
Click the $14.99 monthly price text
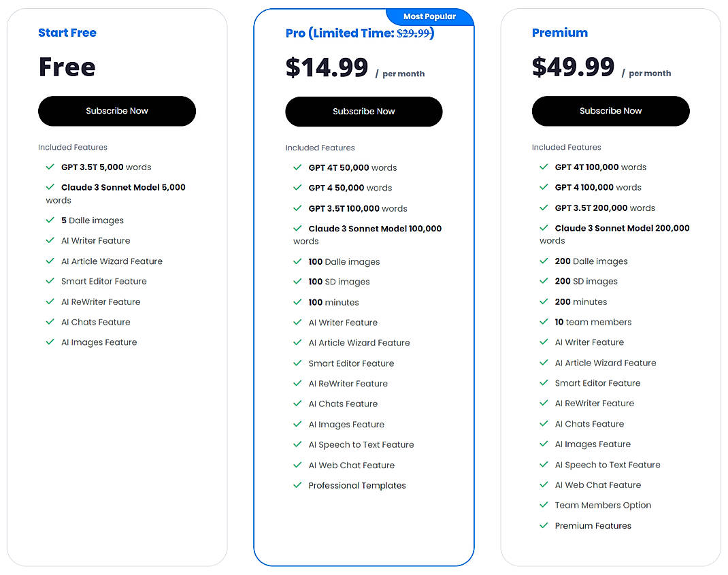(x=327, y=67)
